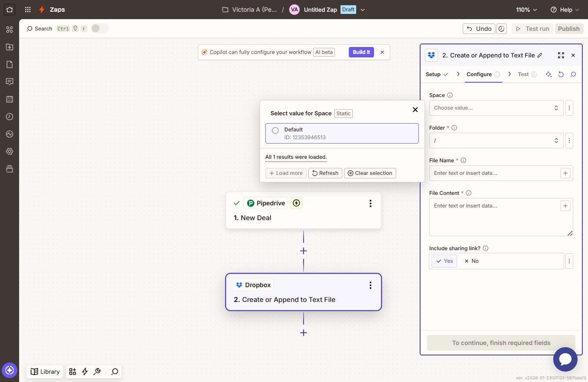
Task: Switch to the Setup tab
Action: coord(437,74)
